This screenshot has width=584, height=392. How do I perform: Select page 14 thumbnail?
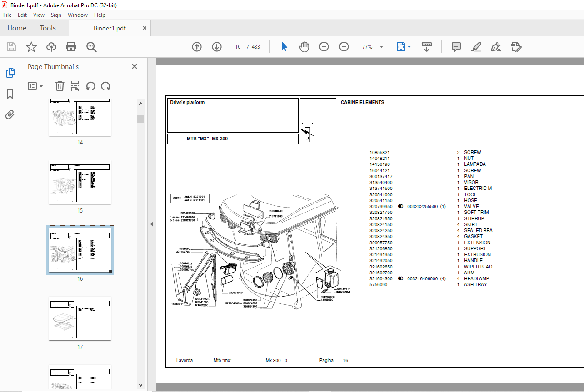pyautogui.click(x=80, y=118)
